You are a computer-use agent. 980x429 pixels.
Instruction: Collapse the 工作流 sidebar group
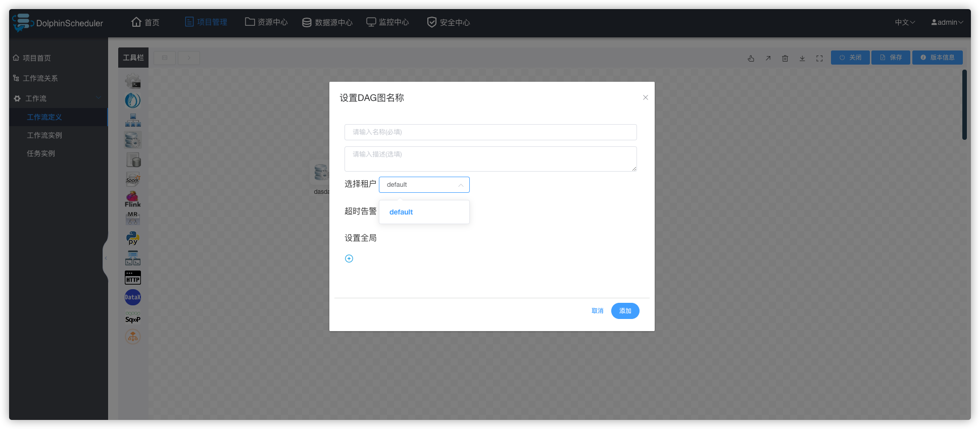(x=58, y=98)
